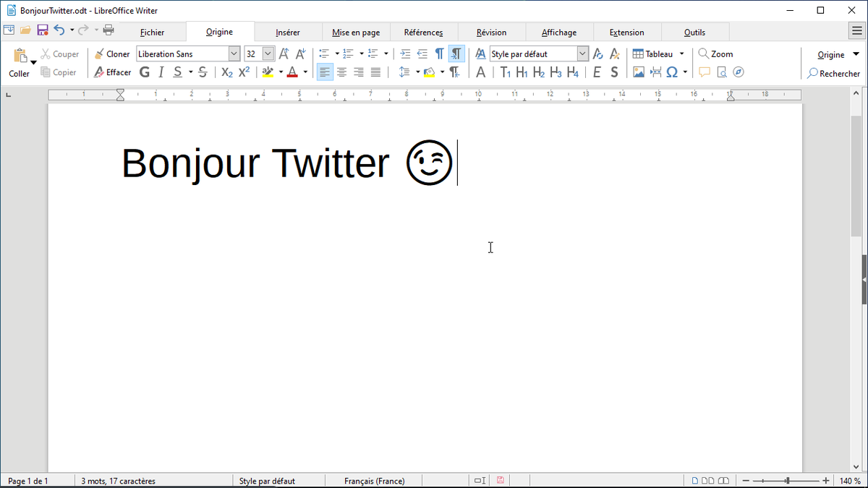Viewport: 868px width, 488px height.
Task: Print with the printer icon
Action: point(109,30)
